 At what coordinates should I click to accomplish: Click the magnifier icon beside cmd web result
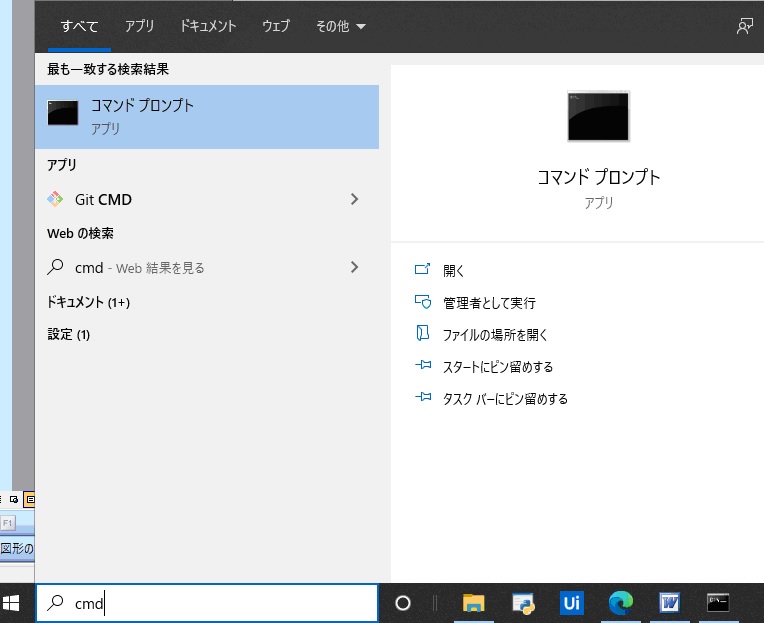tap(55, 267)
